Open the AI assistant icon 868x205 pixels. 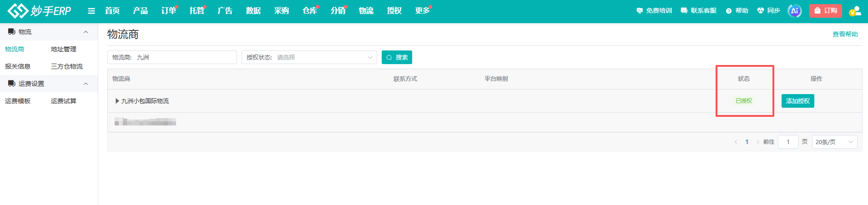pos(795,11)
